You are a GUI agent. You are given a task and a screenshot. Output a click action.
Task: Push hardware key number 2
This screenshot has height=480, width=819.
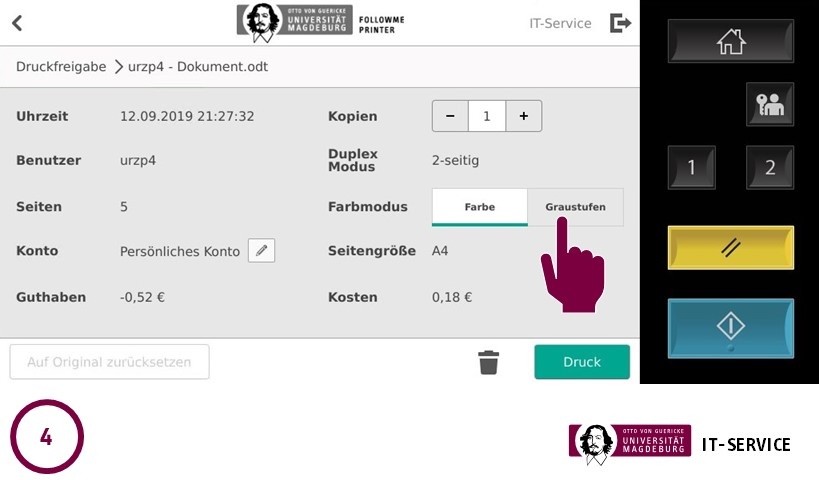770,167
